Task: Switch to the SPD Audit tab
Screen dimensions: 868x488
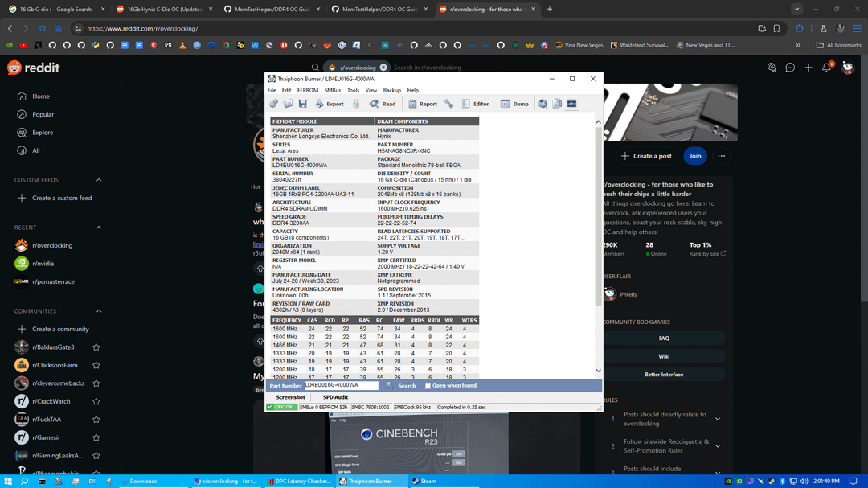Action: 335,397
